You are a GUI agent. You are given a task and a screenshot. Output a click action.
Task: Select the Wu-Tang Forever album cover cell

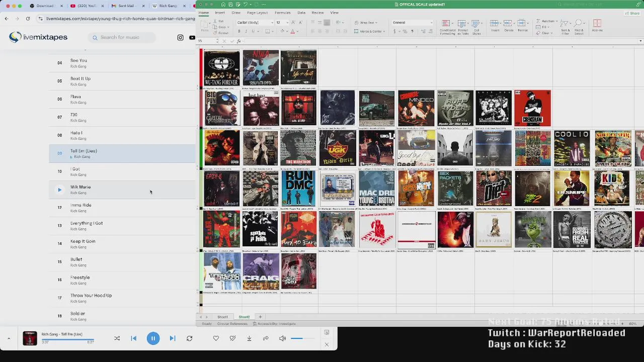pos(222,68)
